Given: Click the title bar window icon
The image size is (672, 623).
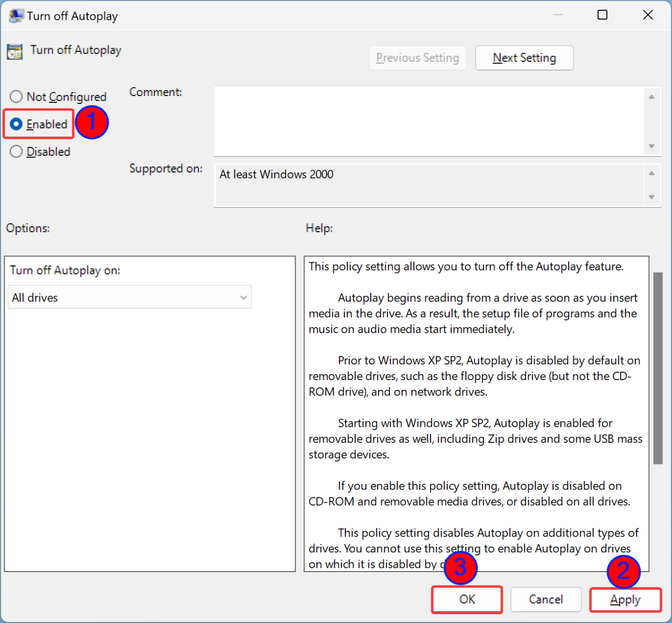Looking at the screenshot, I should (16, 16).
